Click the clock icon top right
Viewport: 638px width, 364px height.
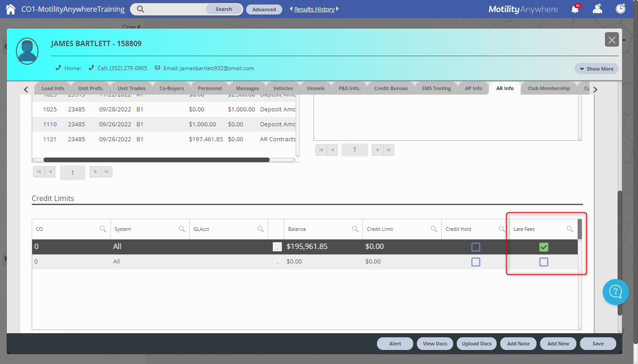click(620, 9)
